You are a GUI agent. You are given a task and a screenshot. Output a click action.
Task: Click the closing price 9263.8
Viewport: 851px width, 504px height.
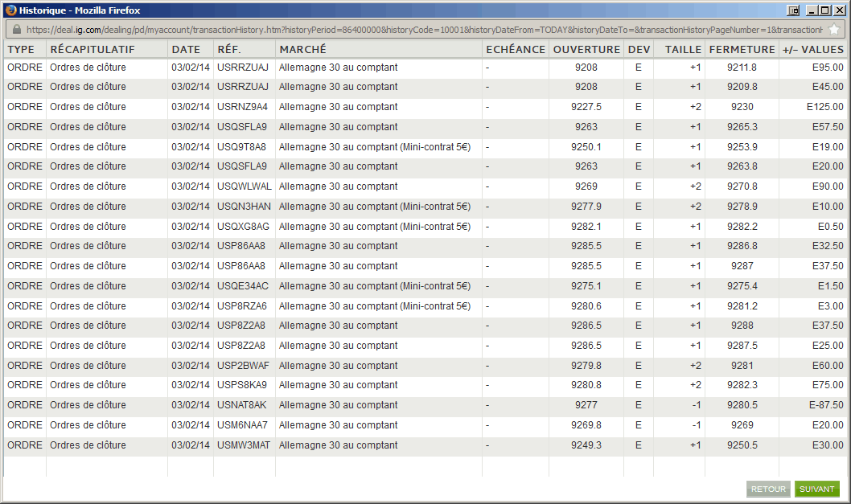click(742, 166)
